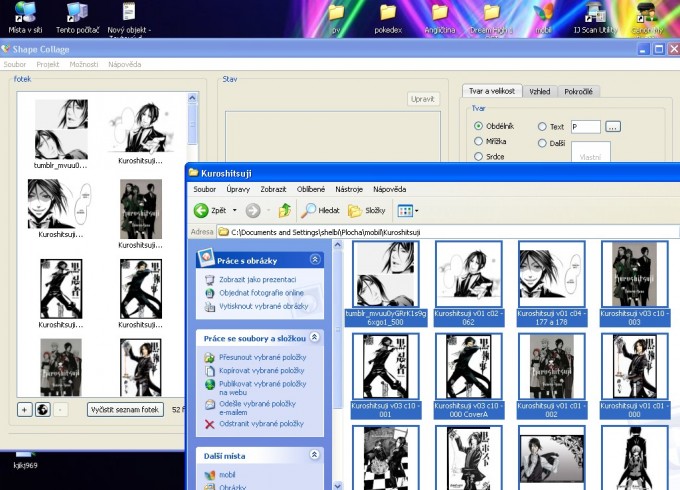The image size is (680, 490).
Task: Open the Oblíbené menu
Action: 311,189
